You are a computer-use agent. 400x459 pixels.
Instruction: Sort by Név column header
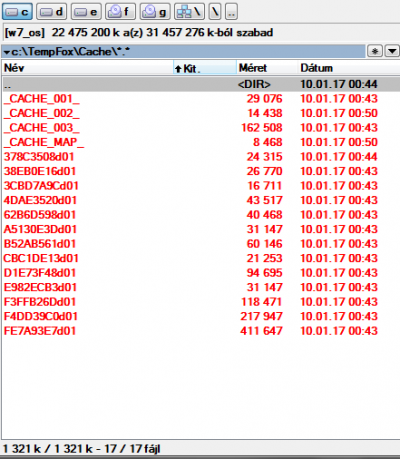click(87, 68)
